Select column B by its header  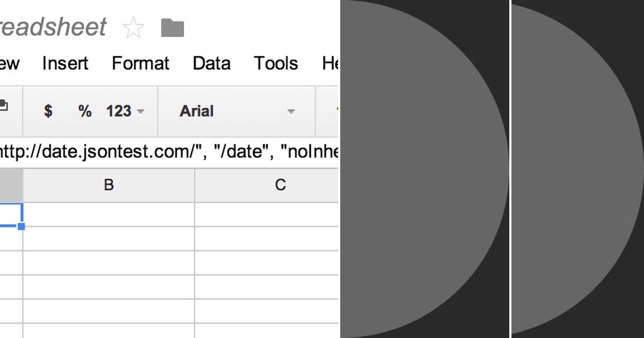coord(108,185)
